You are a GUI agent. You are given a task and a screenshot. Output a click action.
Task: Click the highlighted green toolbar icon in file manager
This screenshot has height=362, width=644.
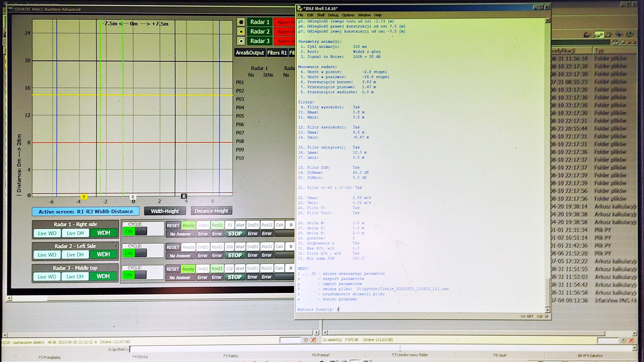click(x=599, y=35)
